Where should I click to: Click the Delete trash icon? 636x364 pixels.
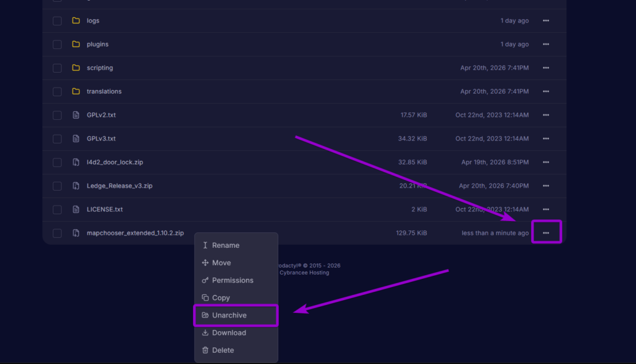coord(206,350)
